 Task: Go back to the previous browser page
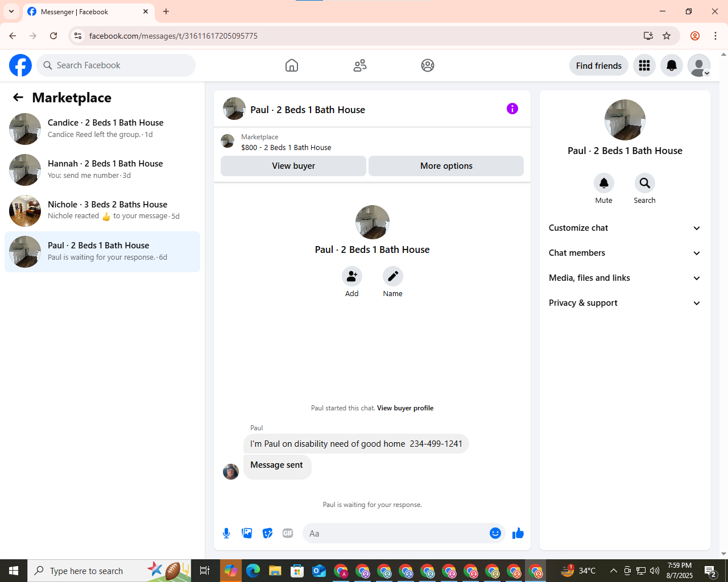(13, 36)
